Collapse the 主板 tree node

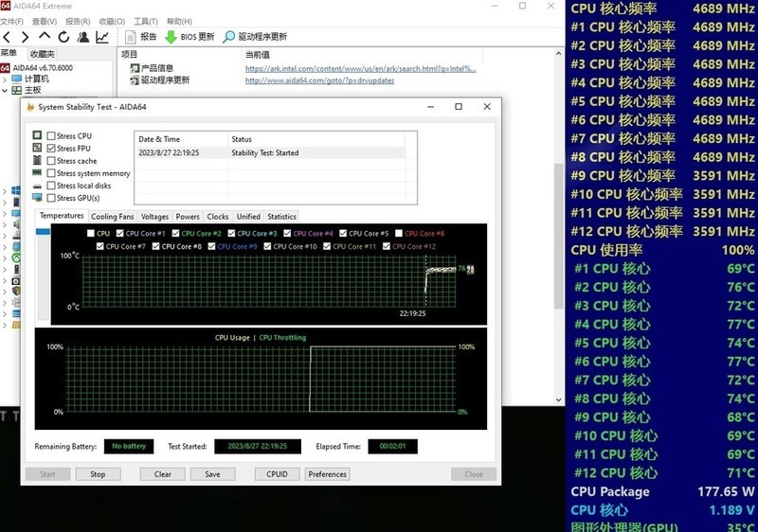pos(5,91)
